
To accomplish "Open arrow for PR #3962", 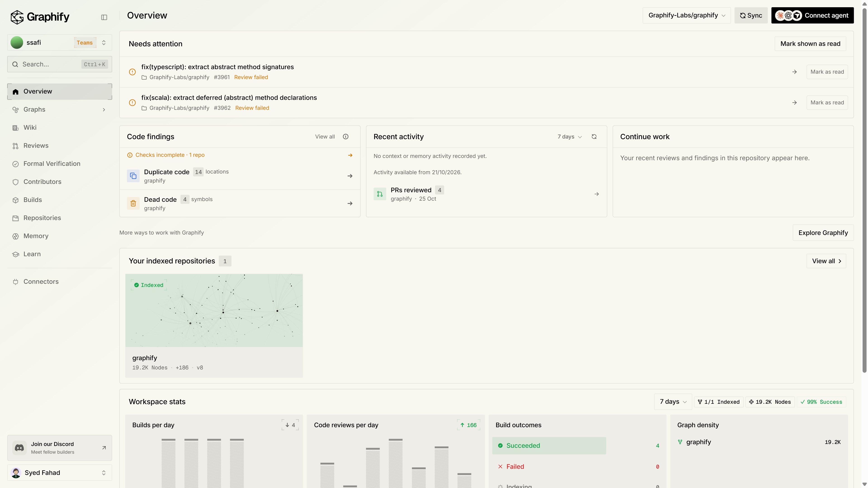I will point(794,103).
